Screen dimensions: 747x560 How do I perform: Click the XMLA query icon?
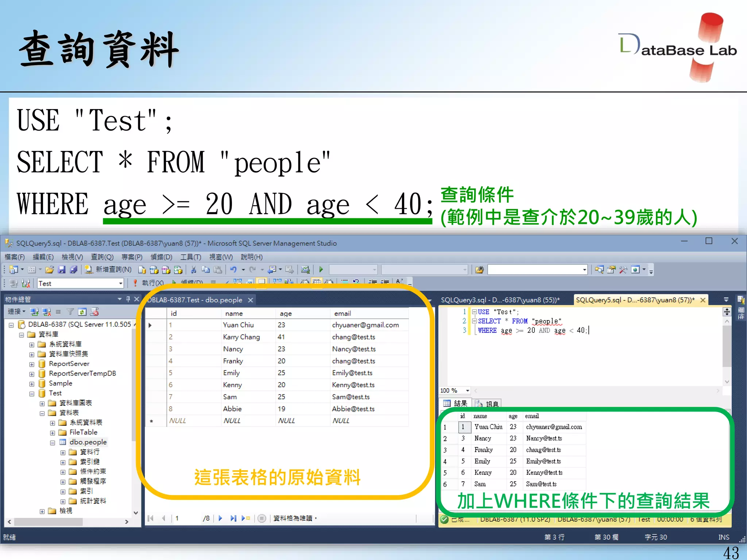click(x=178, y=270)
